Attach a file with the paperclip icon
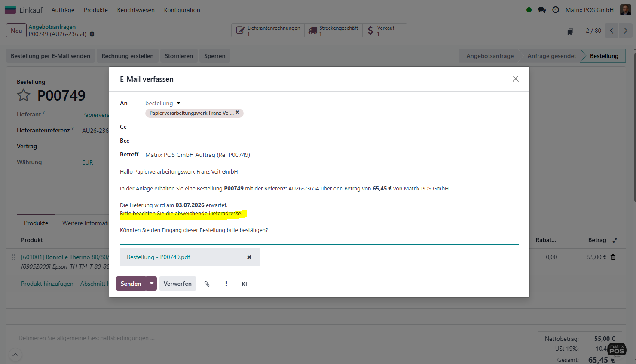 click(207, 284)
